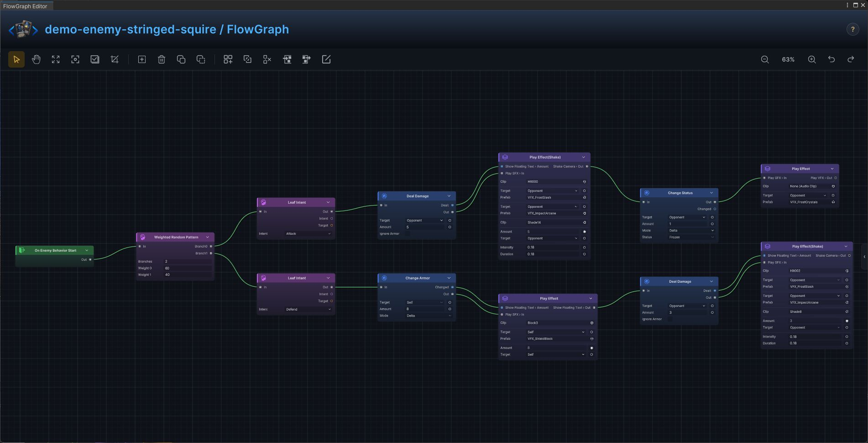Click the overlapping squares group icon
The width and height of the screenshot is (868, 443).
[247, 59]
